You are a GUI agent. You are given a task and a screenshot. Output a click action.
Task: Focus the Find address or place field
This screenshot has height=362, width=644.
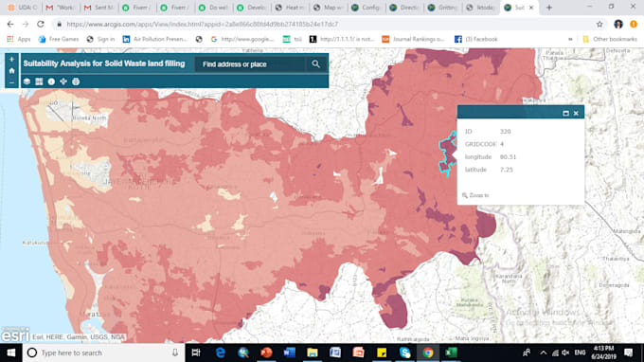[250, 64]
